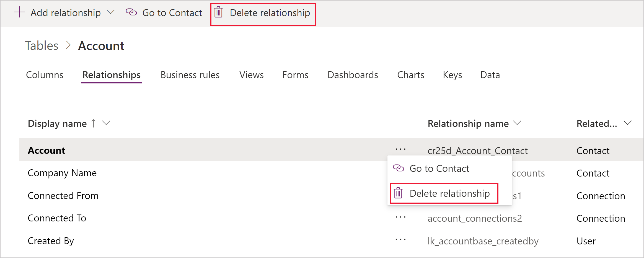Click Contact in the Account row
Viewport: 644px width, 258px height.
593,151
